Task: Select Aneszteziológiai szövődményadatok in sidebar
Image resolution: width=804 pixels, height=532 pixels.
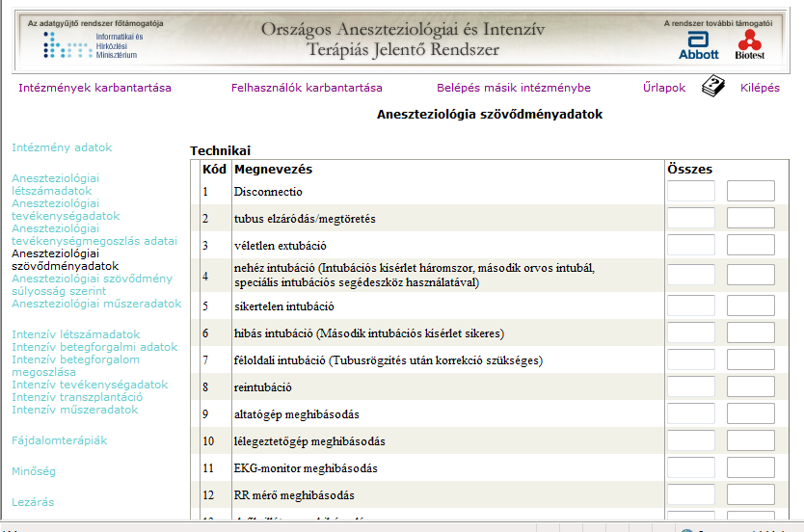Action: click(66, 260)
